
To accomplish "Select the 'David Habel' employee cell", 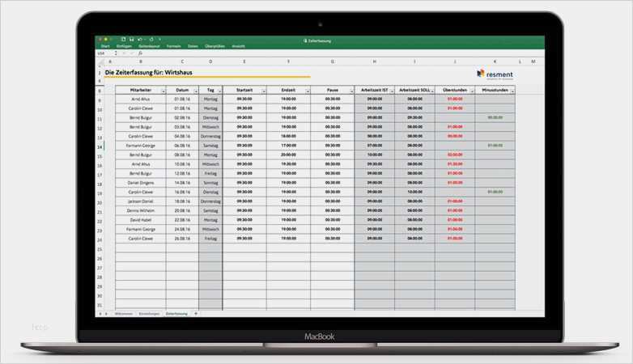I will (x=141, y=220).
